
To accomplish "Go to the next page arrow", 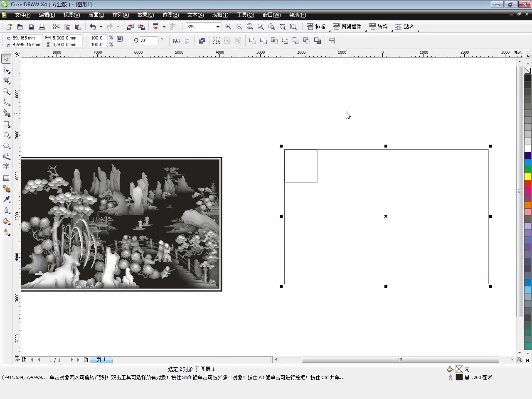I will coord(71,360).
